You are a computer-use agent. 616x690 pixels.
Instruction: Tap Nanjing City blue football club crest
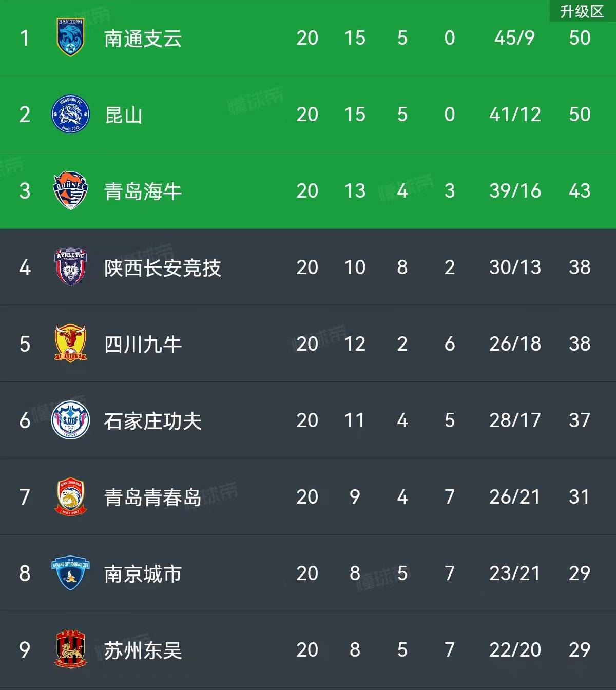click(70, 573)
